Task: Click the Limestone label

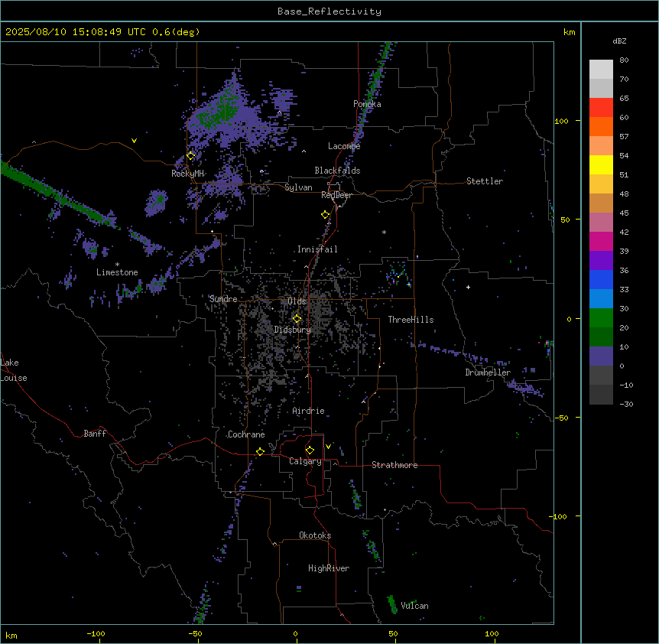Action: (x=117, y=272)
